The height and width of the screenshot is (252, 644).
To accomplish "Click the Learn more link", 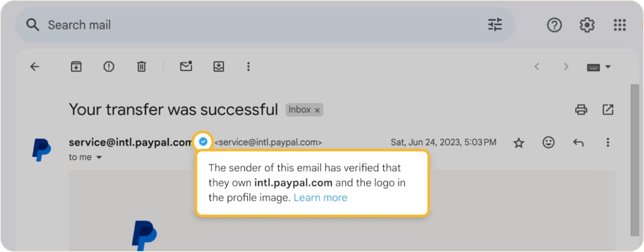I will click(x=320, y=197).
